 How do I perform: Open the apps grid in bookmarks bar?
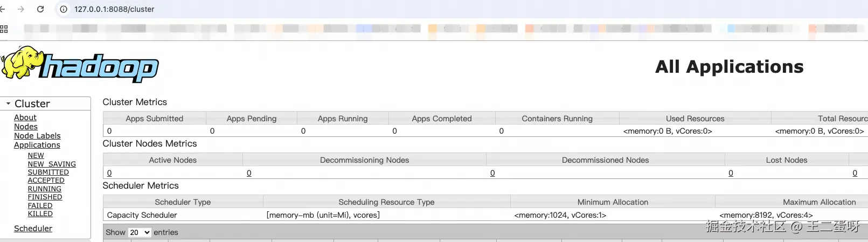(4, 29)
